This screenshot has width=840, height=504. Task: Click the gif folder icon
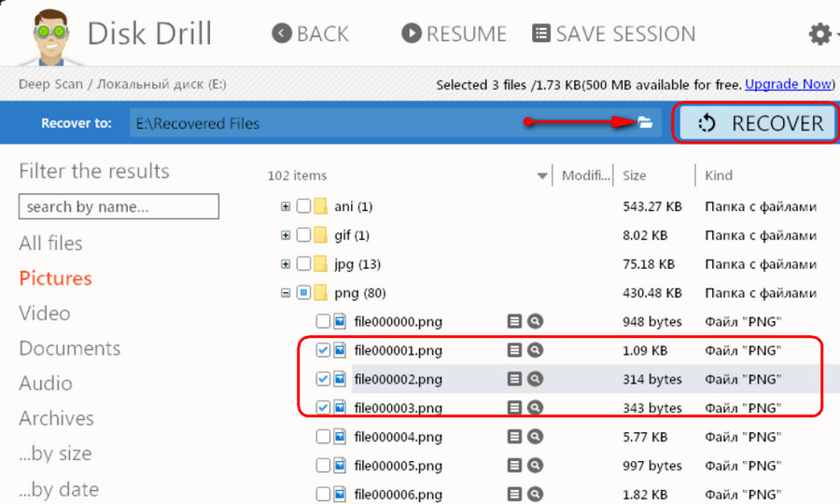click(x=320, y=235)
